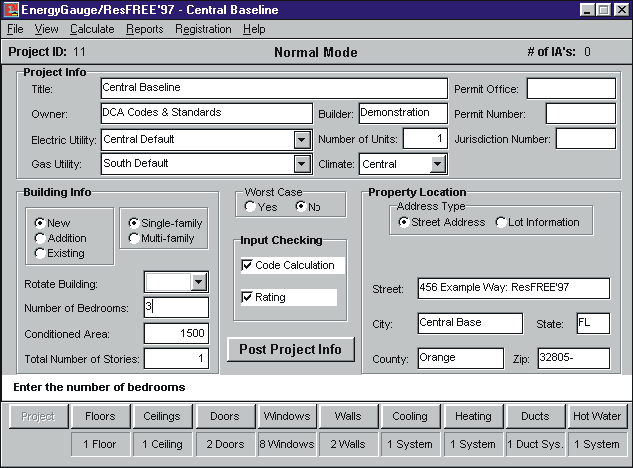633x468 pixels.
Task: Expand the Climate dropdown arrow
Action: click(x=437, y=164)
